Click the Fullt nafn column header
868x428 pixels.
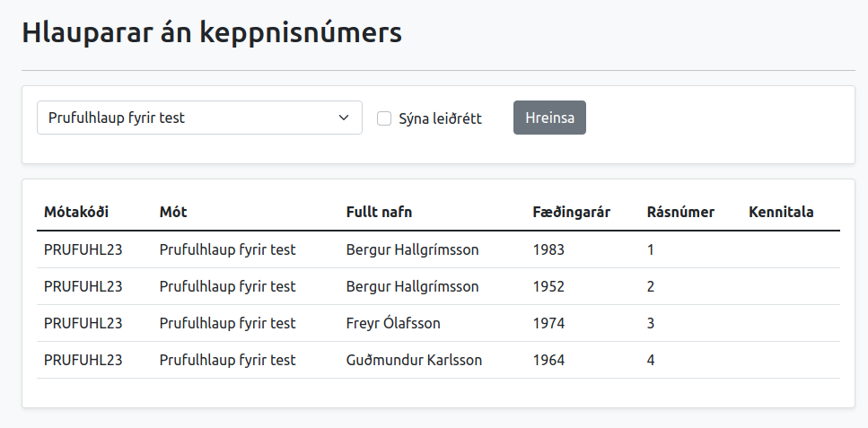[x=379, y=212]
